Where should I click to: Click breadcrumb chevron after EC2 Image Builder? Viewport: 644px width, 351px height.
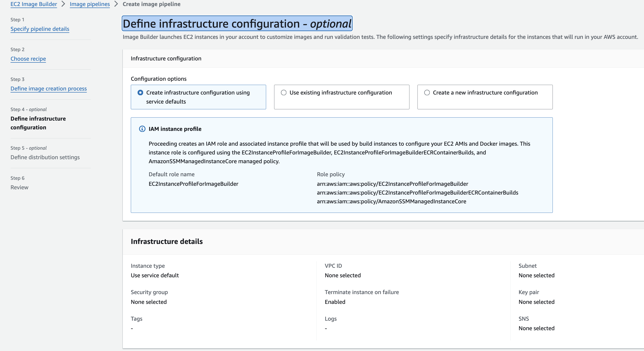coord(63,4)
